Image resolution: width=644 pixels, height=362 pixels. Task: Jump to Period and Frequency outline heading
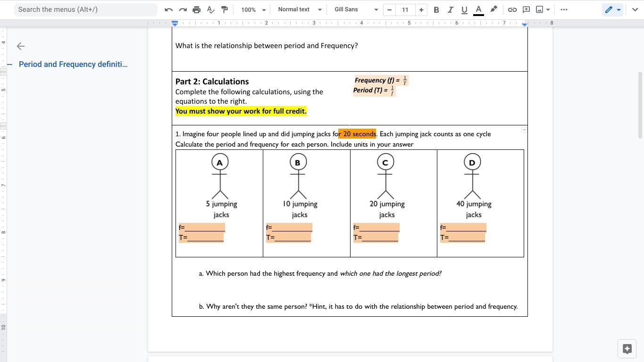click(x=73, y=64)
